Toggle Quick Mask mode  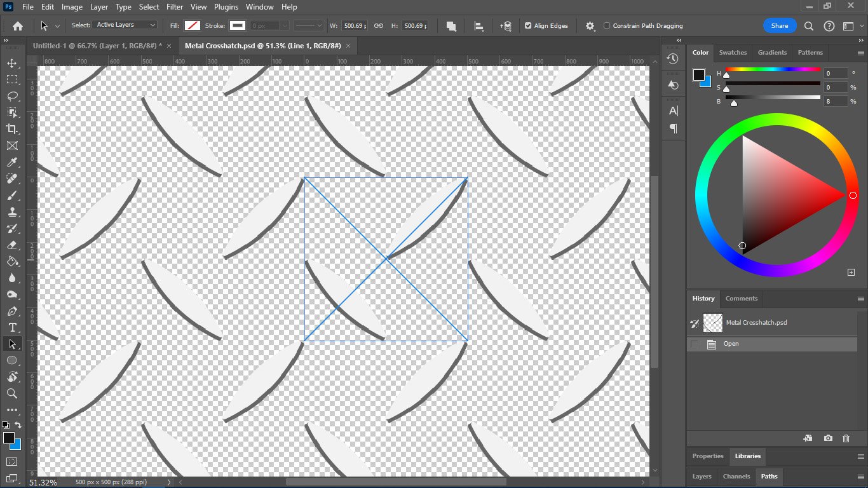[11, 461]
